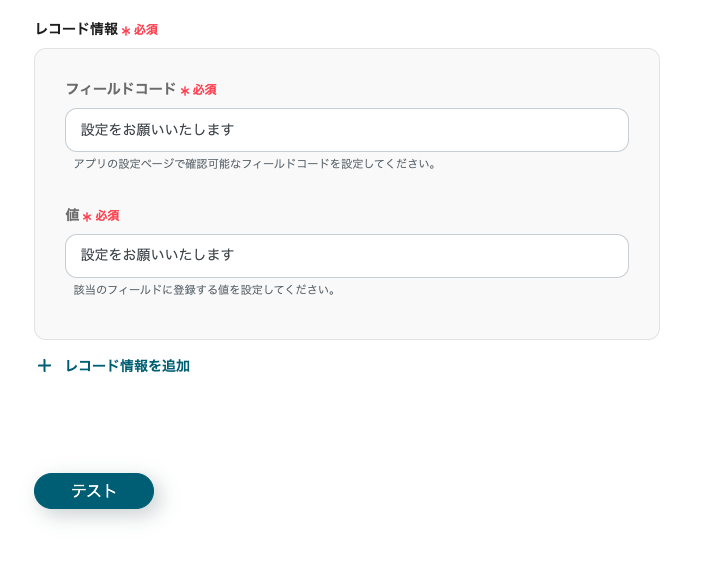Click the red asterisk beside レコード情報
This screenshot has width=714, height=564.
pyautogui.click(x=126, y=31)
